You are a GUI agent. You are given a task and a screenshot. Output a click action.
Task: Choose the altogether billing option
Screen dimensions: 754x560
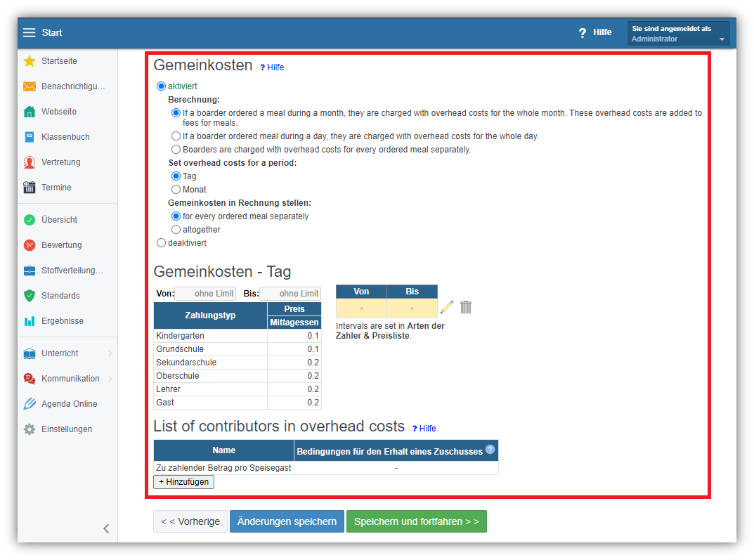176,230
